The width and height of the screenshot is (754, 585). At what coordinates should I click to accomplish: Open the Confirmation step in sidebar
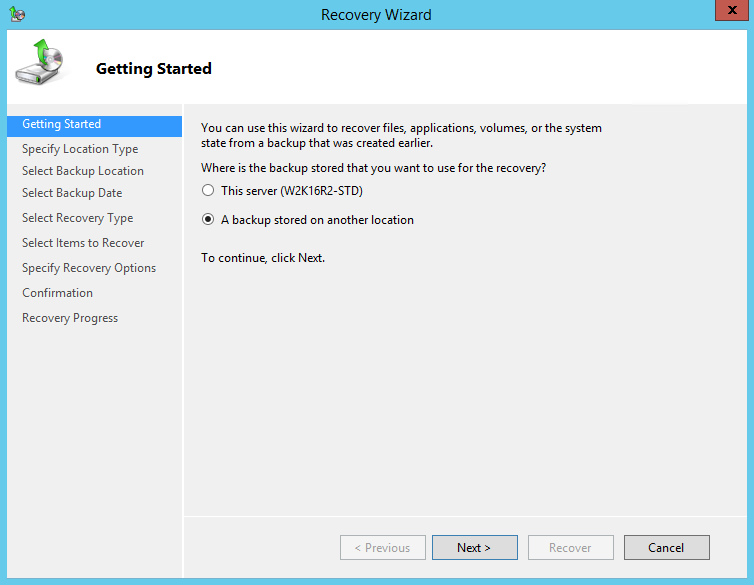point(57,293)
